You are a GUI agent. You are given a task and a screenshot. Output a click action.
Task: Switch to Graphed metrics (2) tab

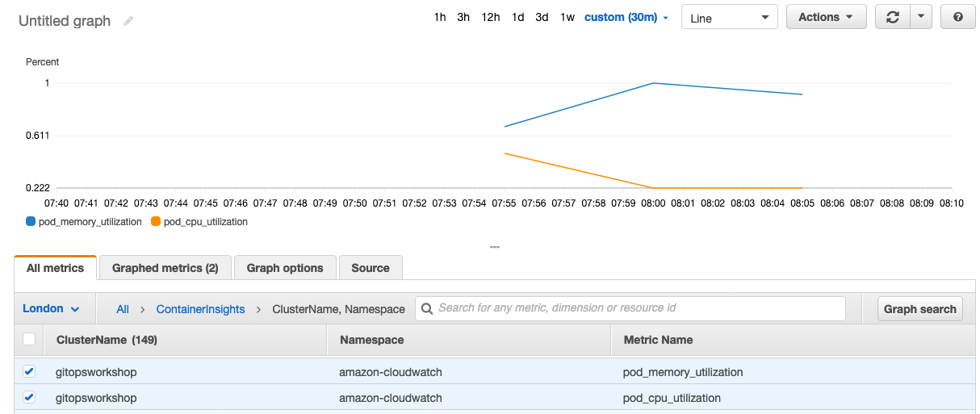(165, 268)
